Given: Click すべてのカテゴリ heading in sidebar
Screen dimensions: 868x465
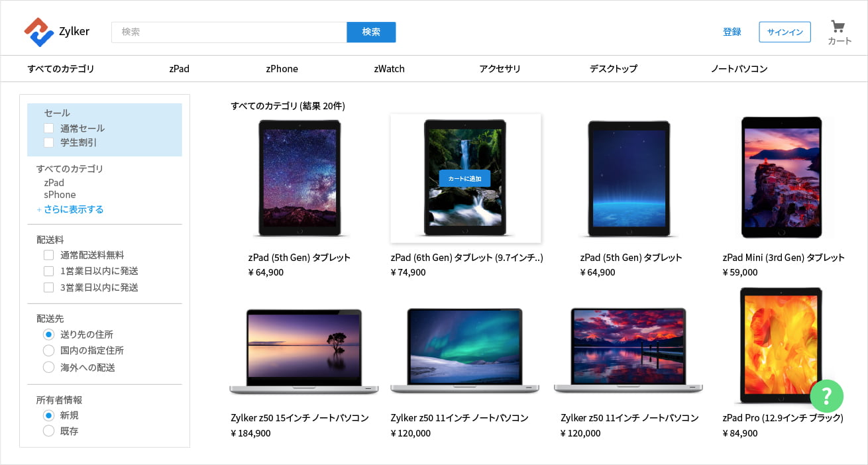Looking at the screenshot, I should [70, 169].
